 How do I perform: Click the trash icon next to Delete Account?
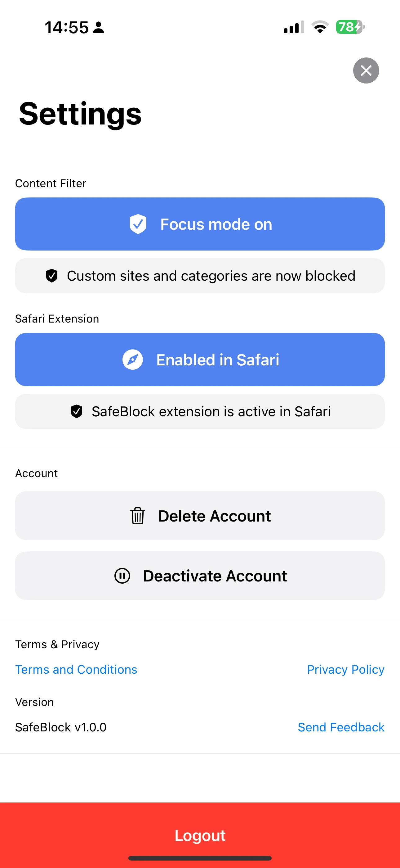138,516
